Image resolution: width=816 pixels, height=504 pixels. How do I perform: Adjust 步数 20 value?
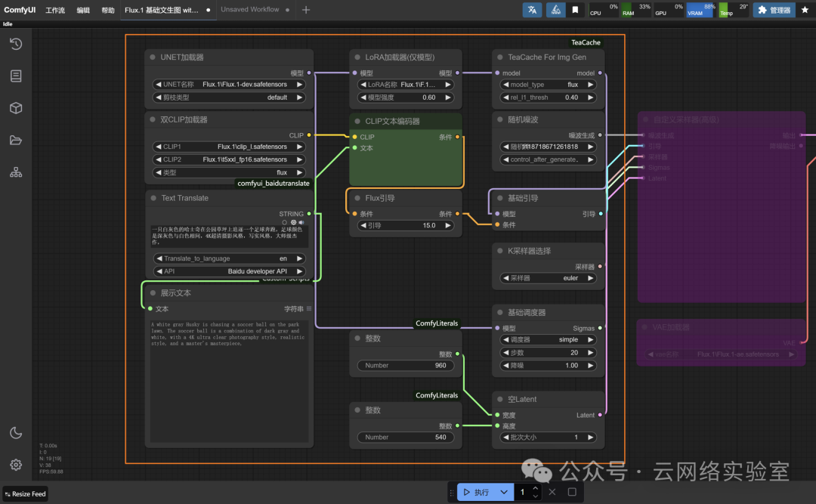tap(548, 352)
